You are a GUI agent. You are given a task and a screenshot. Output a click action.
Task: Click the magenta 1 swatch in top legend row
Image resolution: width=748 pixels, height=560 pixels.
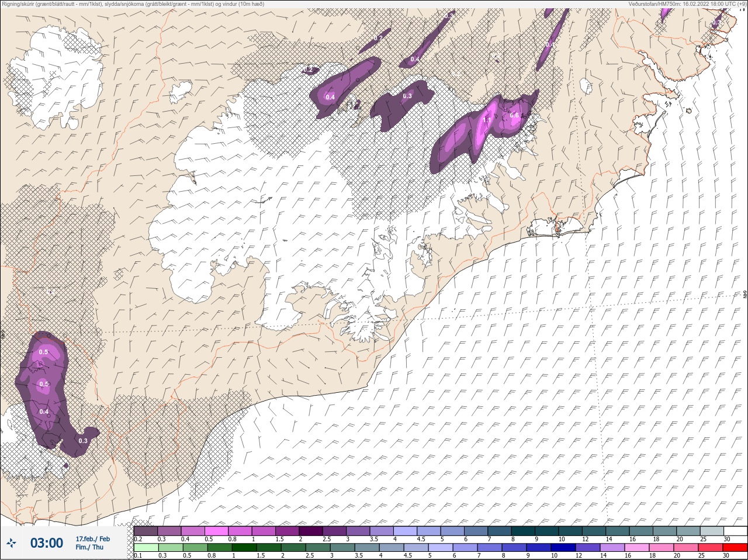click(x=264, y=531)
